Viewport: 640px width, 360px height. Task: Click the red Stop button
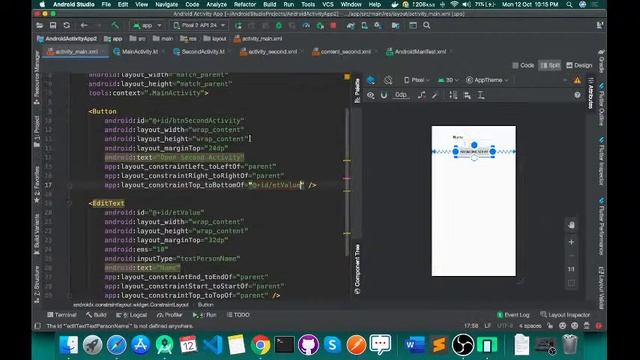coord(333,25)
